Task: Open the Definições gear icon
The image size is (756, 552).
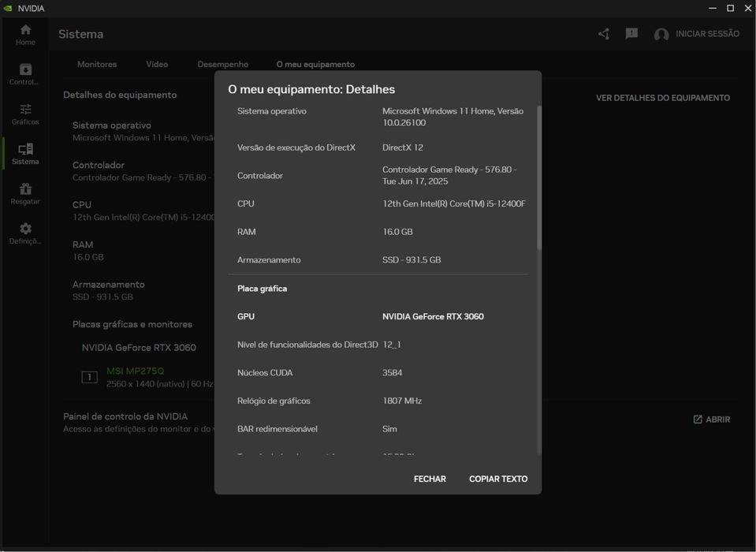Action: point(25,229)
